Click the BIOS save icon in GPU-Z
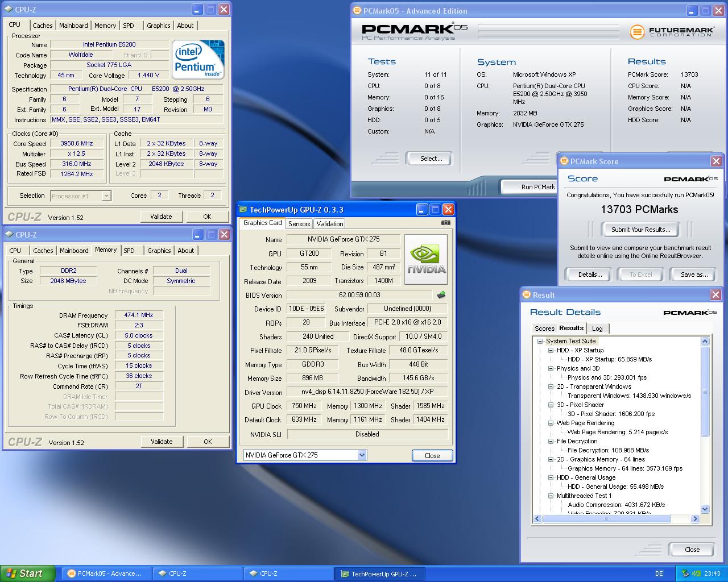Screen dimensions: 728x582 click(441, 295)
